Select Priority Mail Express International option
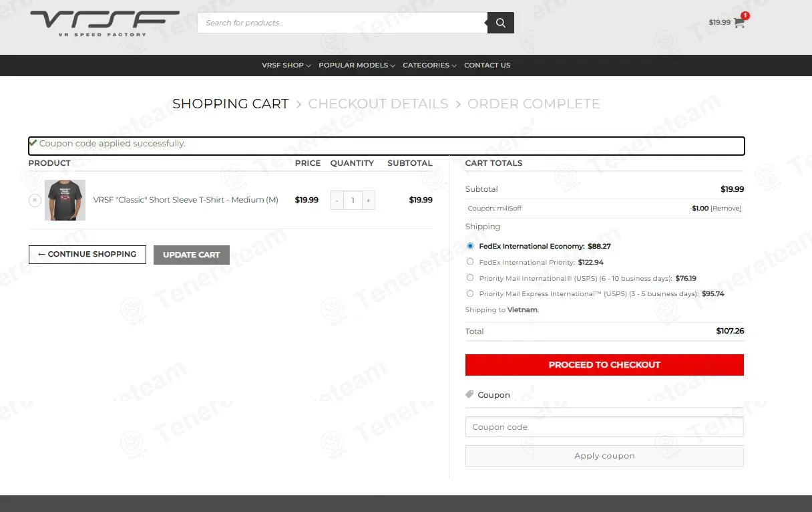 470,293
